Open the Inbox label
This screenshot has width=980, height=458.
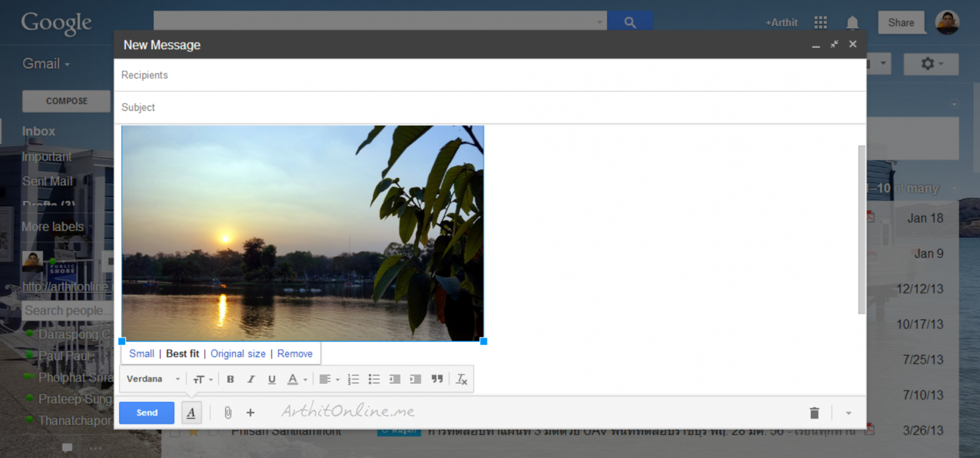point(39,131)
